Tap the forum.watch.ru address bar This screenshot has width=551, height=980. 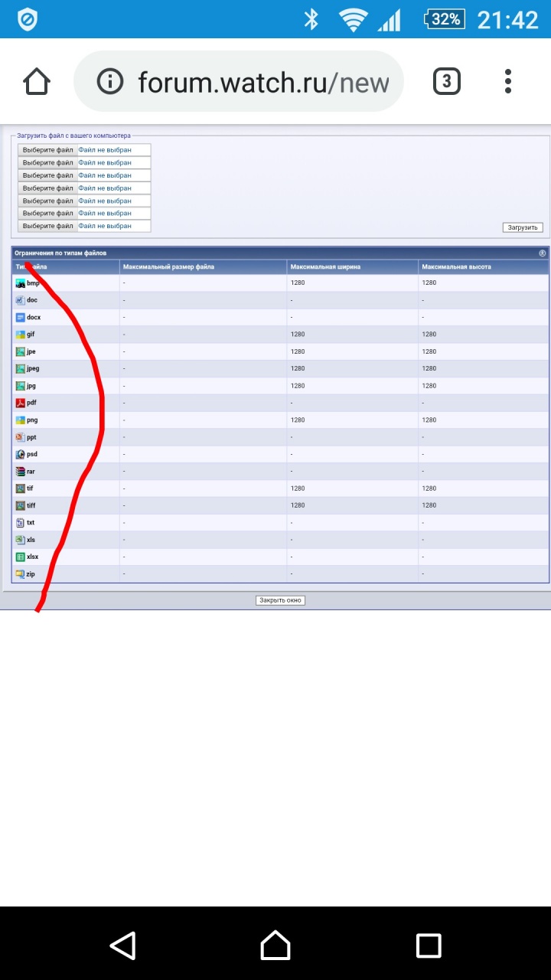click(x=260, y=81)
